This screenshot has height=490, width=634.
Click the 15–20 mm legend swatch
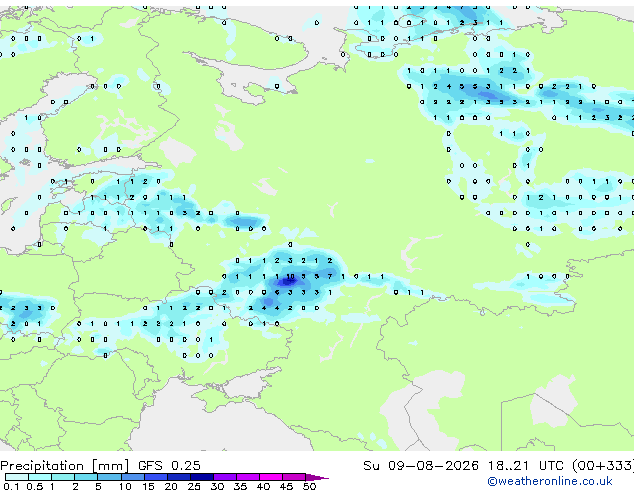(156, 477)
